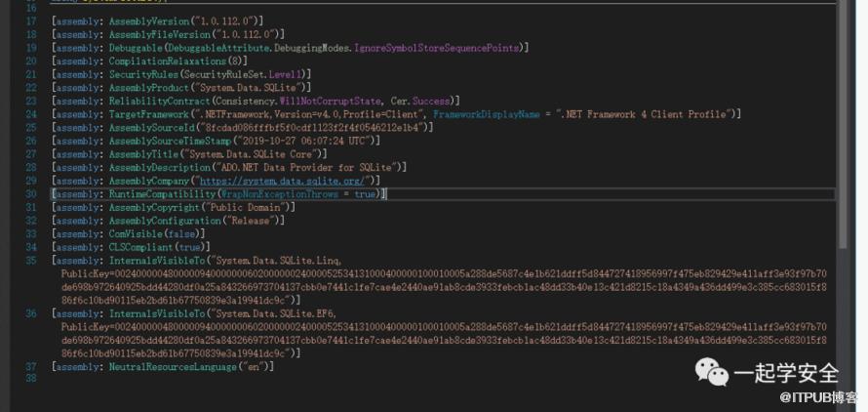The height and width of the screenshot is (412, 868).
Task: Click line number 38 in gutter
Action: click(31, 378)
